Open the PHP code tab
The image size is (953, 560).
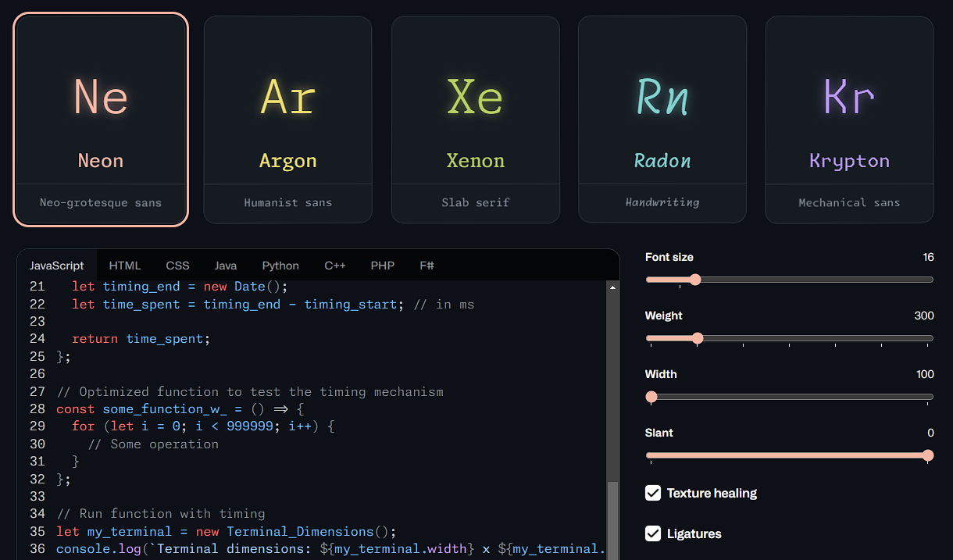click(383, 266)
